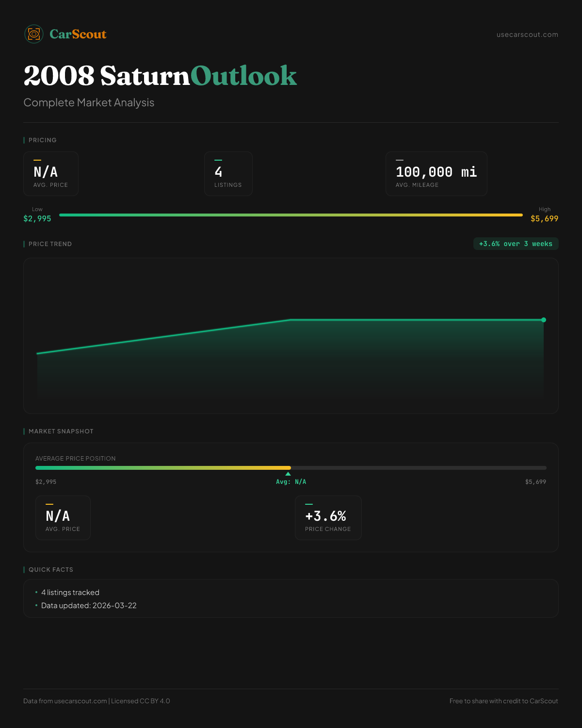
Task: Click the Avg. Mileage 100,000 mi card
Action: coord(436,174)
